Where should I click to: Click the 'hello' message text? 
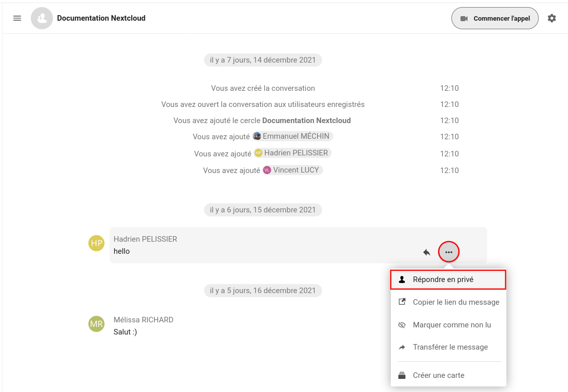(122, 251)
